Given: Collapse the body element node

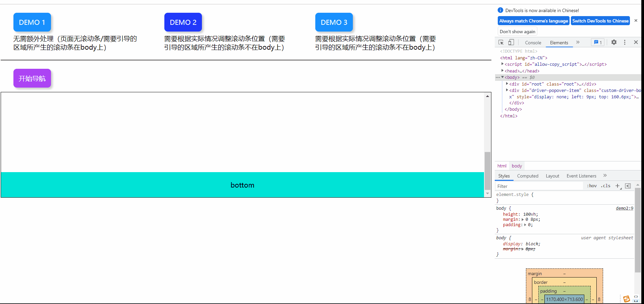Looking at the screenshot, I should [x=502, y=77].
